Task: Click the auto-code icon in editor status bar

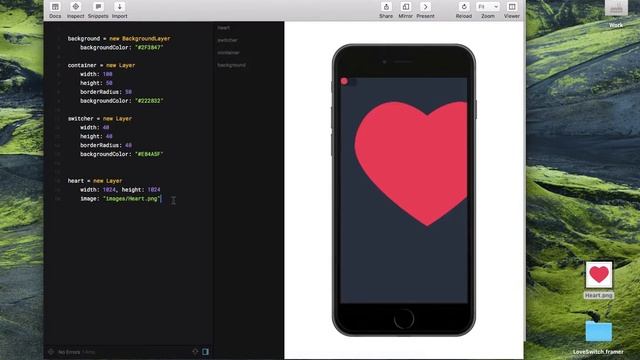Action: click(x=195, y=351)
